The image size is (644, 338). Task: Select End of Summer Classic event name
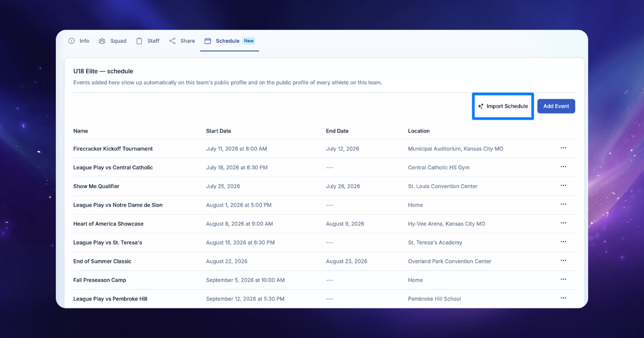(x=103, y=261)
